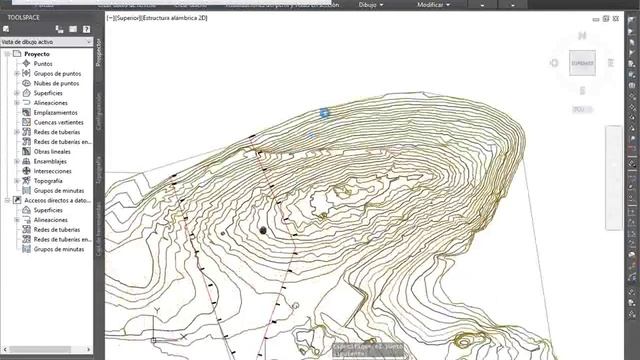Click the Toolspace panorama window icon
Image resolution: width=640 pixels, height=360 pixels.
pyautogui.click(x=73, y=29)
